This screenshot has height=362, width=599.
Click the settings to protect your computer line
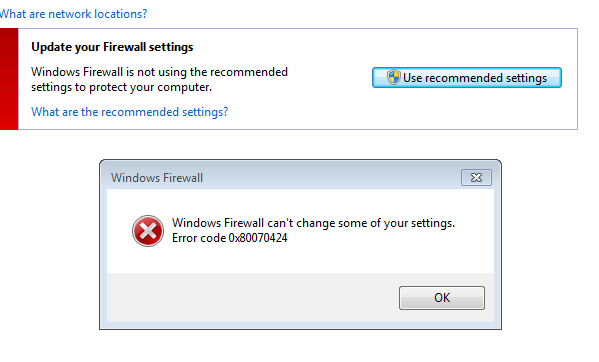point(121,87)
